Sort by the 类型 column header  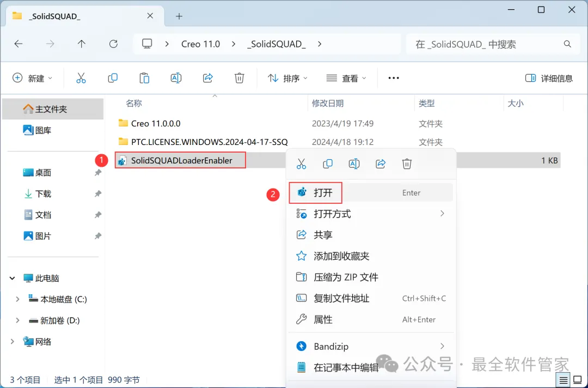click(x=426, y=103)
